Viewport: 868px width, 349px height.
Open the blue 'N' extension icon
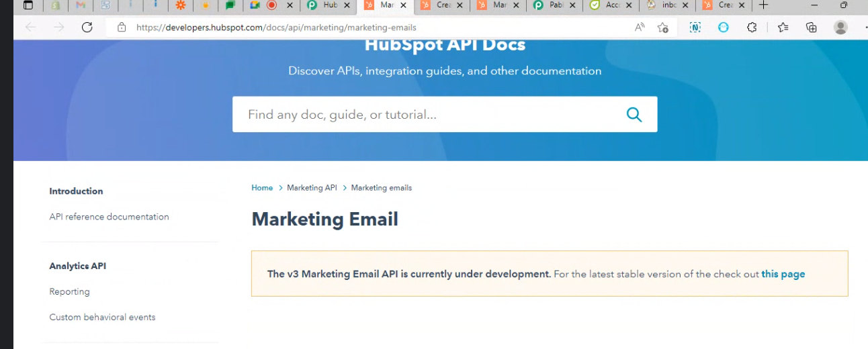pos(695,28)
